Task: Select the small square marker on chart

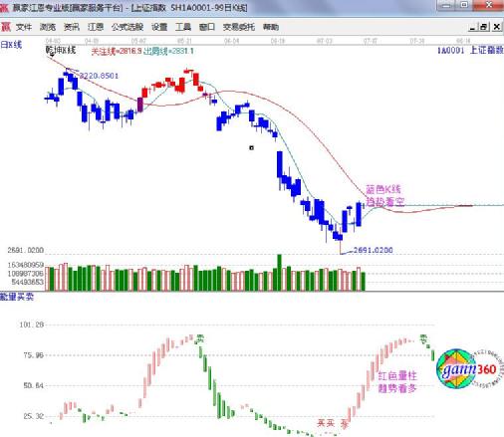Action: pyautogui.click(x=251, y=147)
